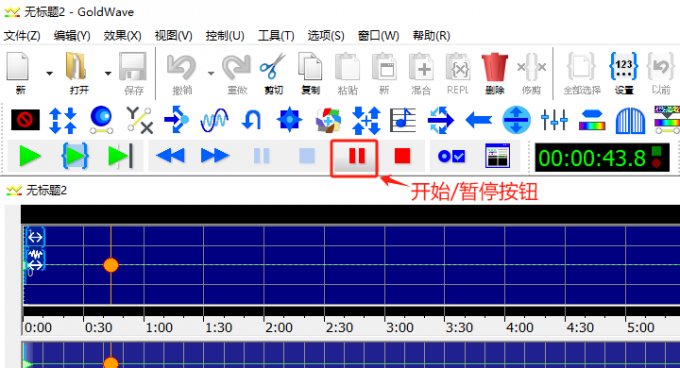Click the light blue playback pause button
The width and height of the screenshot is (680, 368).
(x=262, y=155)
